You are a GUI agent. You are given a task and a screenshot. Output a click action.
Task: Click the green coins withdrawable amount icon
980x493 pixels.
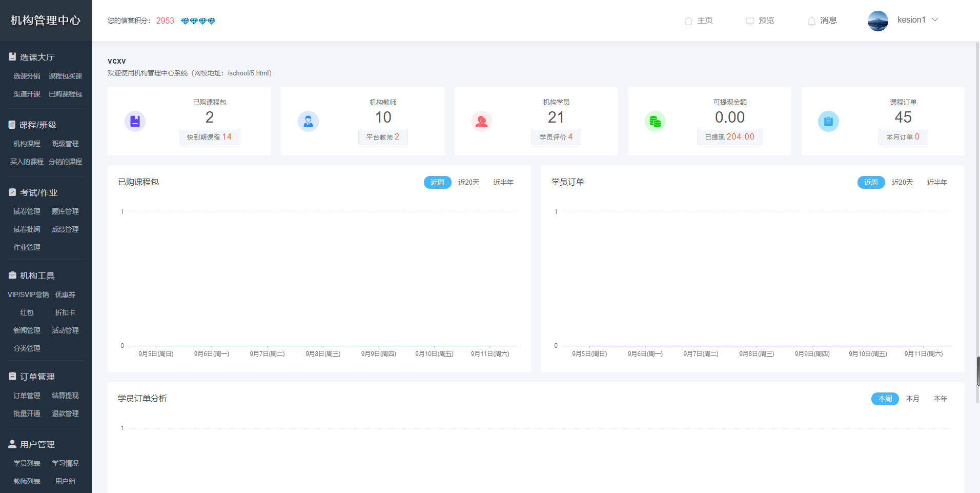pos(655,121)
